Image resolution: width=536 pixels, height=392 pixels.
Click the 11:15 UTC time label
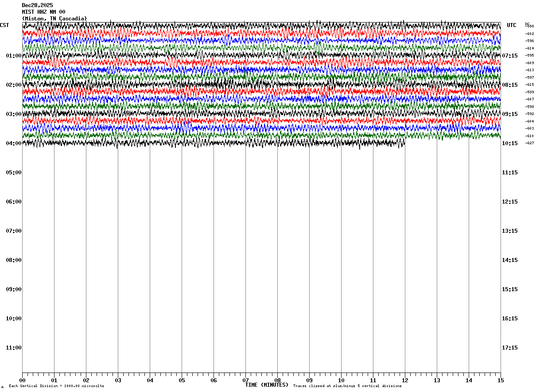click(510, 173)
